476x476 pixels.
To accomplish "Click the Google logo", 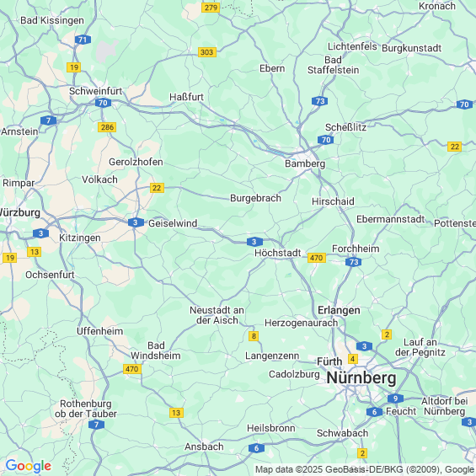I will pyautogui.click(x=29, y=466).
